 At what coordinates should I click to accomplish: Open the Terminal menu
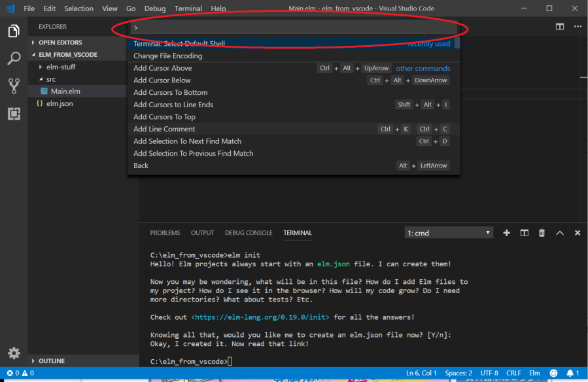(188, 9)
